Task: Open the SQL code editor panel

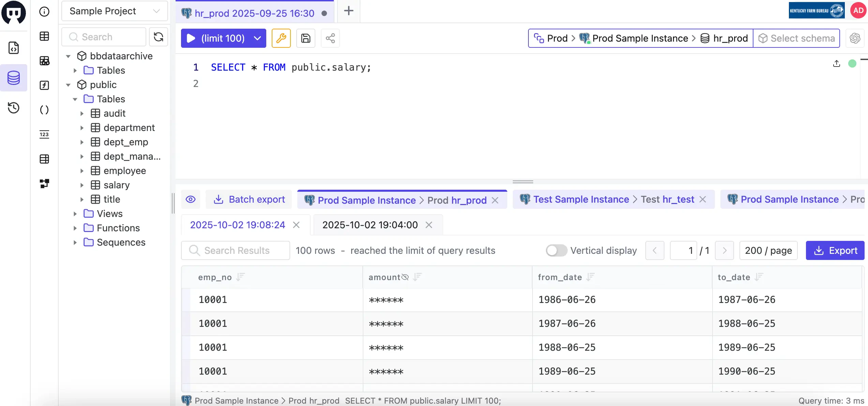Action: coord(14,48)
